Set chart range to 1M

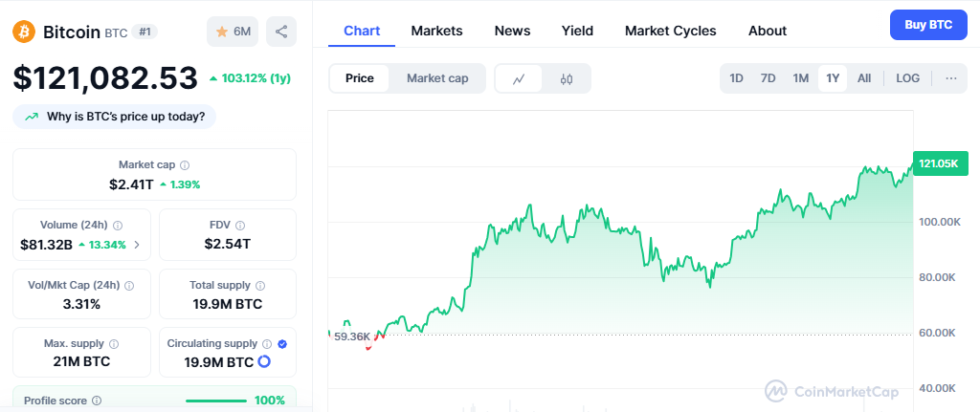pos(801,78)
